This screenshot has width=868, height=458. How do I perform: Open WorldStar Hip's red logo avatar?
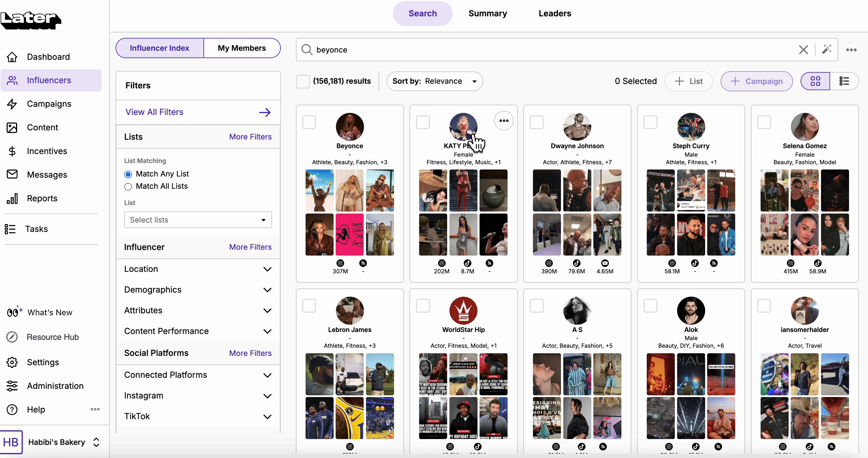463,310
